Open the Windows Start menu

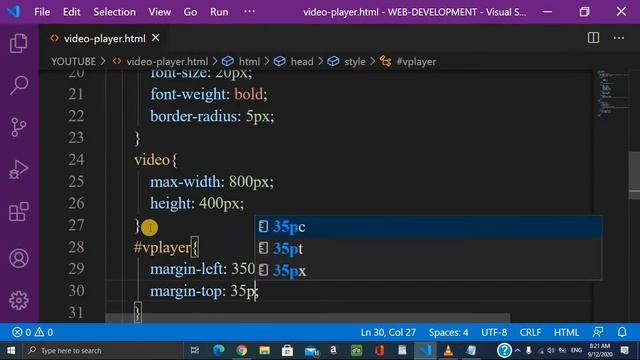coord(11,351)
